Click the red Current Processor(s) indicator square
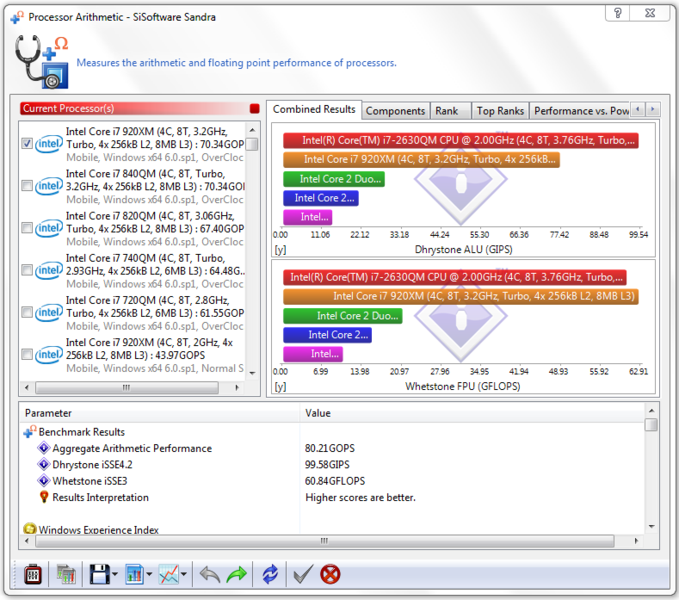Viewport: 679px width, 600px height. coord(255,108)
